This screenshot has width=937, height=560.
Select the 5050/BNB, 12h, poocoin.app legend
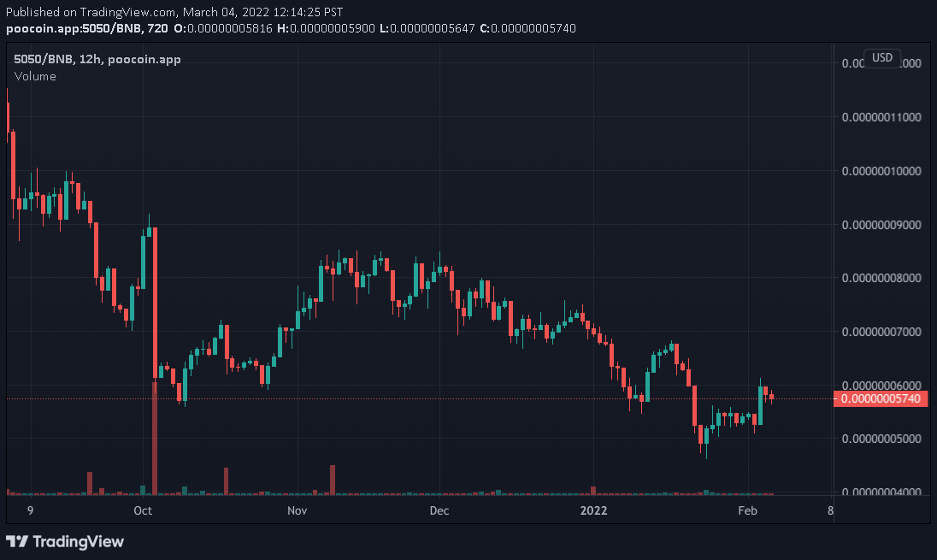click(x=97, y=59)
